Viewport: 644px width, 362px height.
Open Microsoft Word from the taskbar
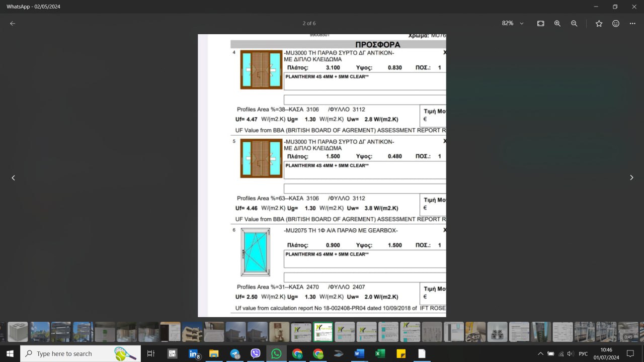[x=359, y=353]
